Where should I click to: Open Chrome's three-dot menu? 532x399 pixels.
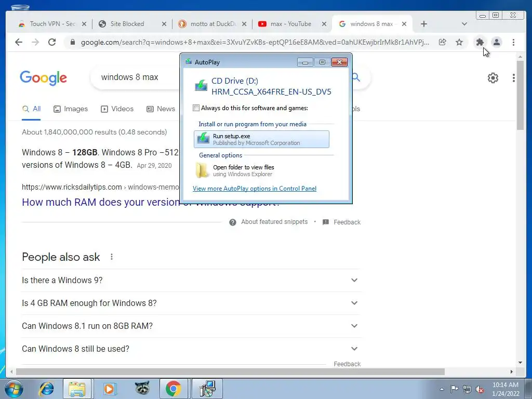(513, 42)
